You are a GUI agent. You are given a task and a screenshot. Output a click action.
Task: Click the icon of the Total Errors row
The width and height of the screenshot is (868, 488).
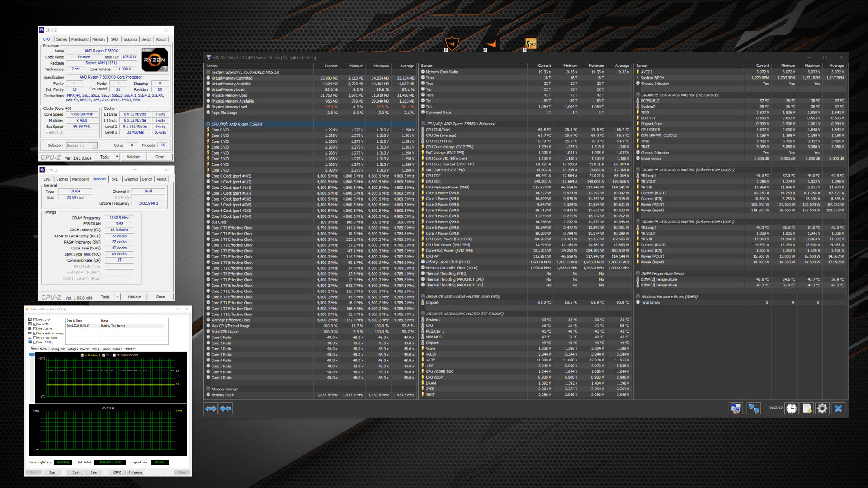pos(638,302)
